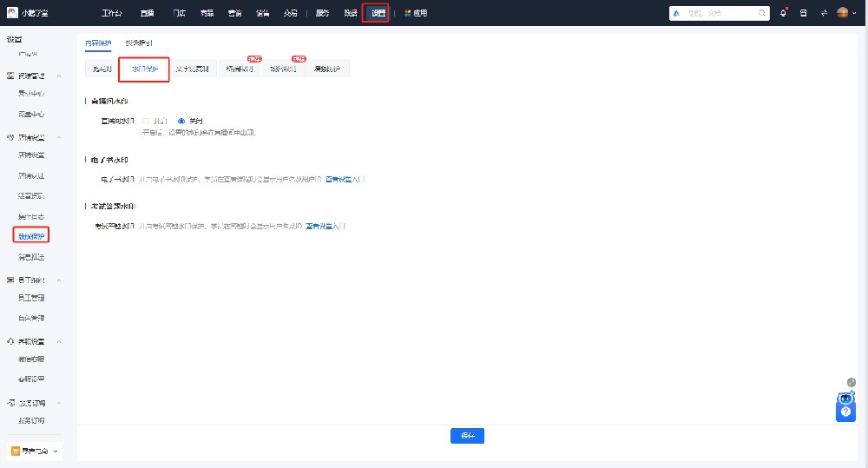Click the colorful 应用 grid icon
Image resolution: width=868 pixels, height=468 pixels.
(407, 13)
